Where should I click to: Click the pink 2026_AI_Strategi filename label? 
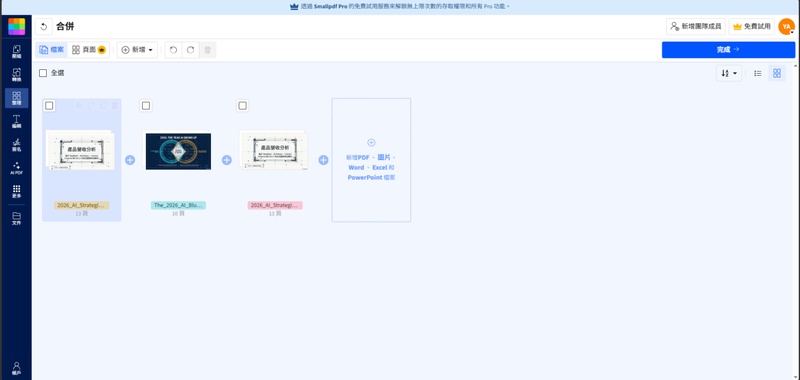tap(275, 205)
